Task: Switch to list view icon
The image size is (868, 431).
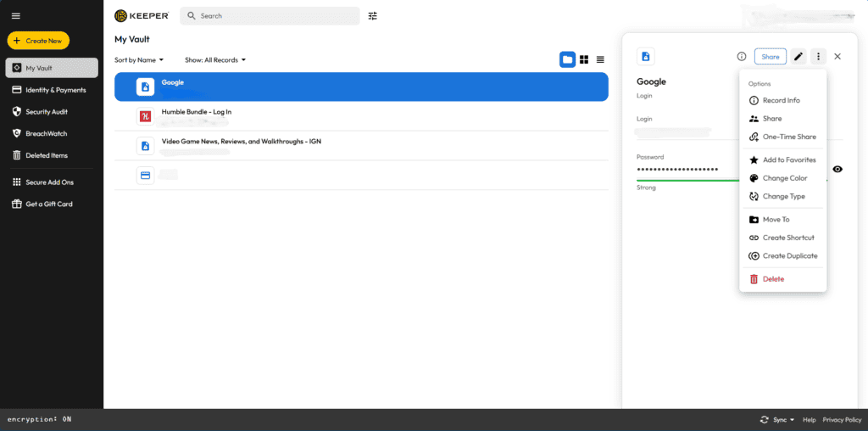Action: tap(600, 59)
